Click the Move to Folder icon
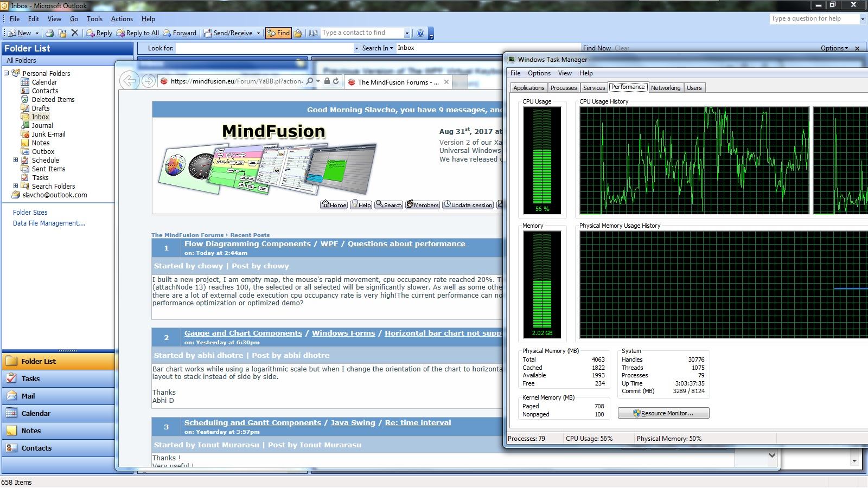The height and width of the screenshot is (488, 868). pos(62,33)
